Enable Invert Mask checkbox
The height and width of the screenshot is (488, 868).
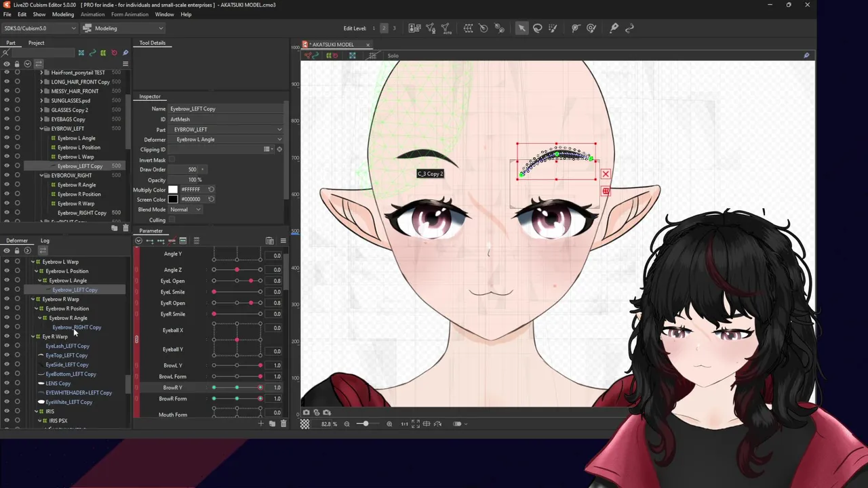coord(172,160)
